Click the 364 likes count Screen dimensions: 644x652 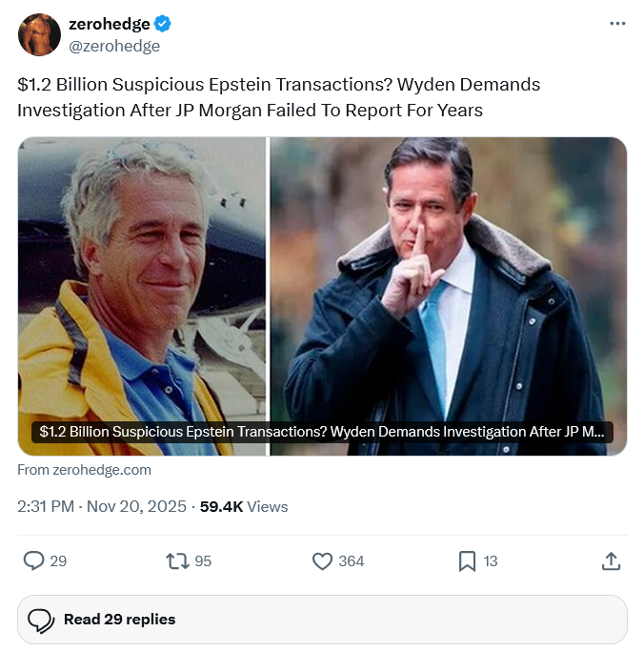[352, 561]
